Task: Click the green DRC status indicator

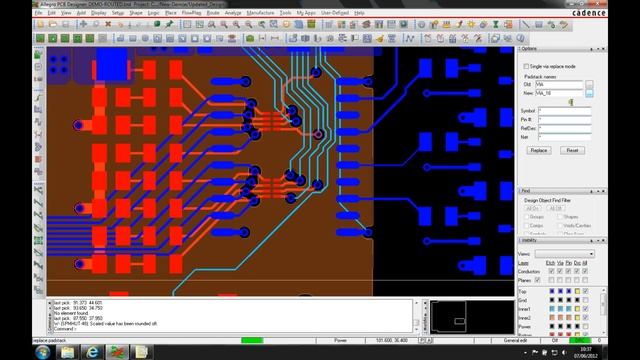Action: coord(580,340)
